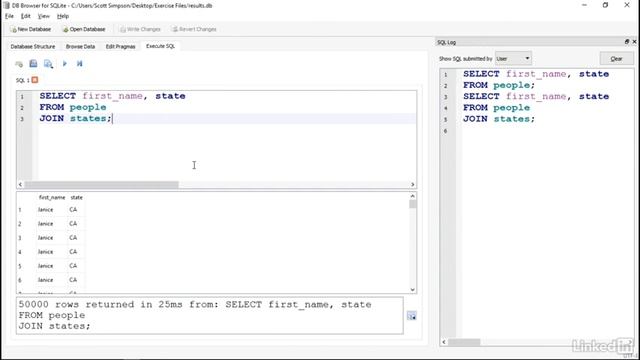640x360 pixels.
Task: Minimize the DB Browser window
Action: (584, 5)
